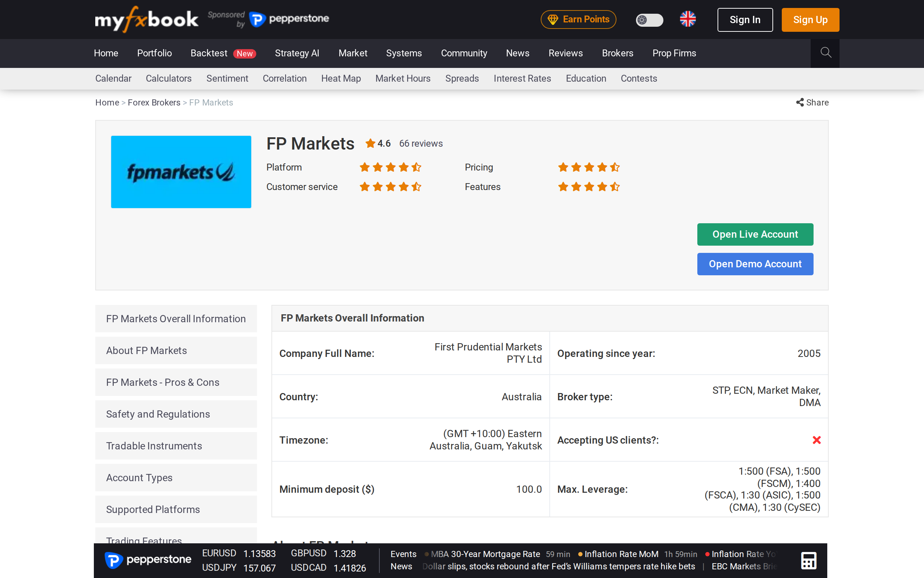Open the site search magnifier icon

825,53
